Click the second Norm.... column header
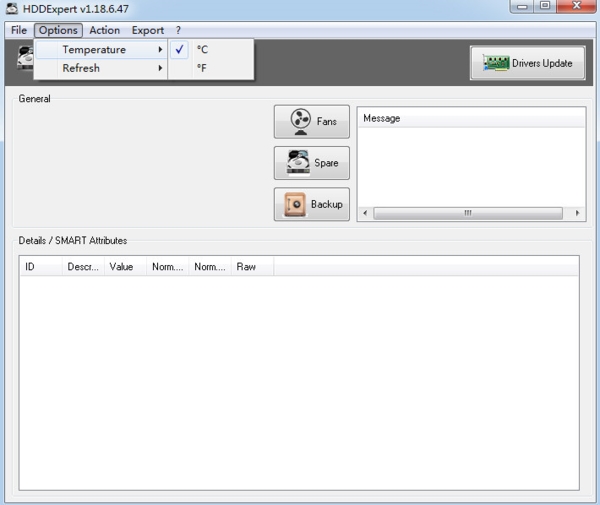The height and width of the screenshot is (505, 600). click(210, 267)
